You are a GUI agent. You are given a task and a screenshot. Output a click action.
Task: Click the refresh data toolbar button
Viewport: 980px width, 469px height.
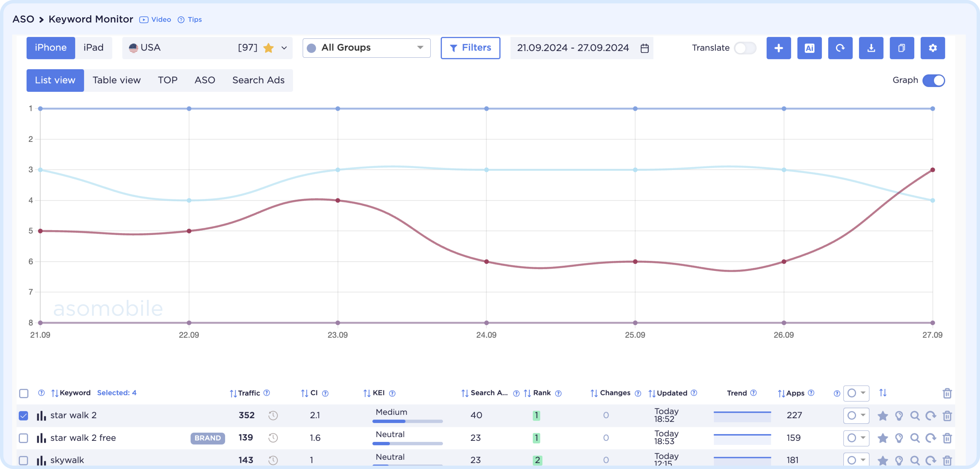tap(840, 48)
